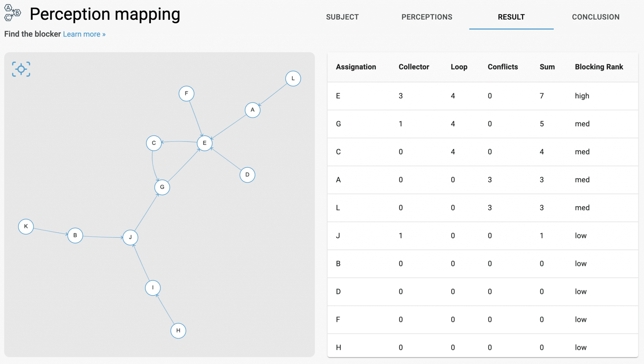644x364 pixels.
Task: Select node E in the graph
Action: [x=205, y=143]
